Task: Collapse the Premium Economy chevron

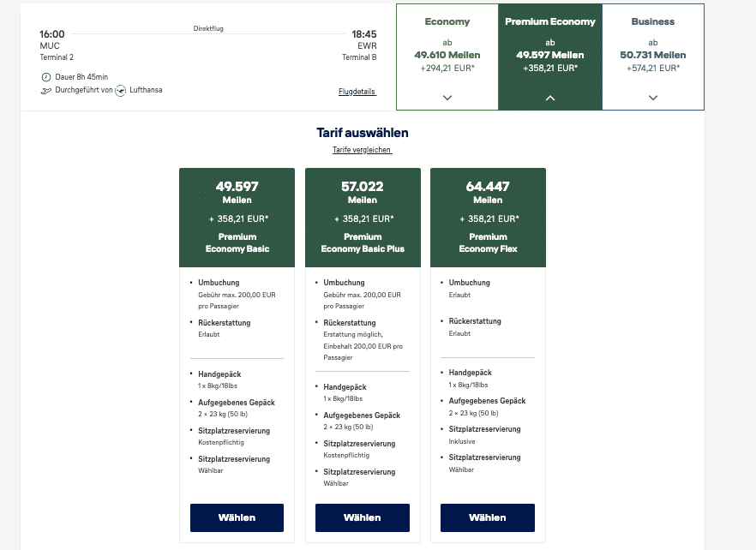Action: (550, 98)
